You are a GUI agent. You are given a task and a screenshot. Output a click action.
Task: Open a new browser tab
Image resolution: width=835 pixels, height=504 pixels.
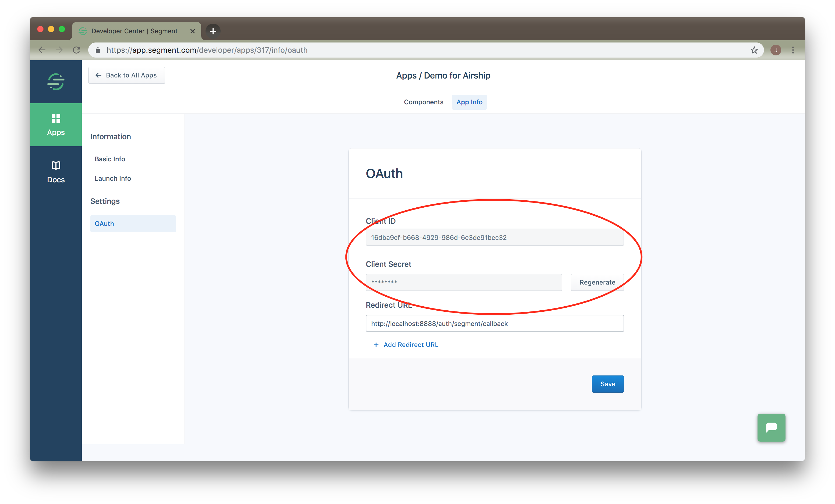(x=213, y=31)
